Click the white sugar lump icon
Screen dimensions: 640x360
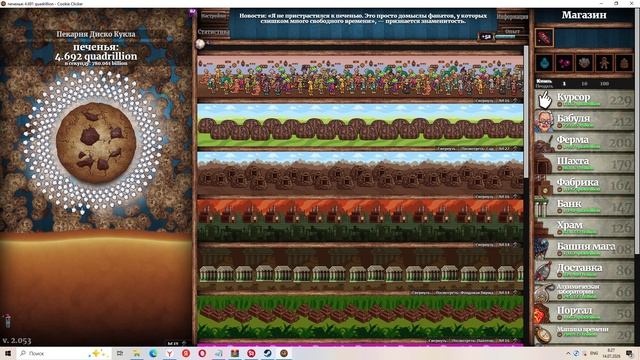coord(200,44)
